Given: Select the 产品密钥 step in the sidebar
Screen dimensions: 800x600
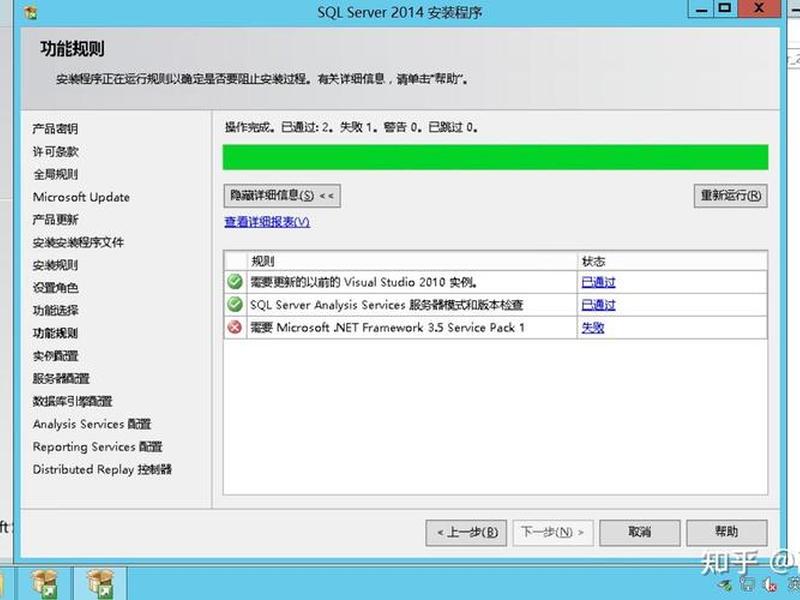Looking at the screenshot, I should (x=55, y=129).
